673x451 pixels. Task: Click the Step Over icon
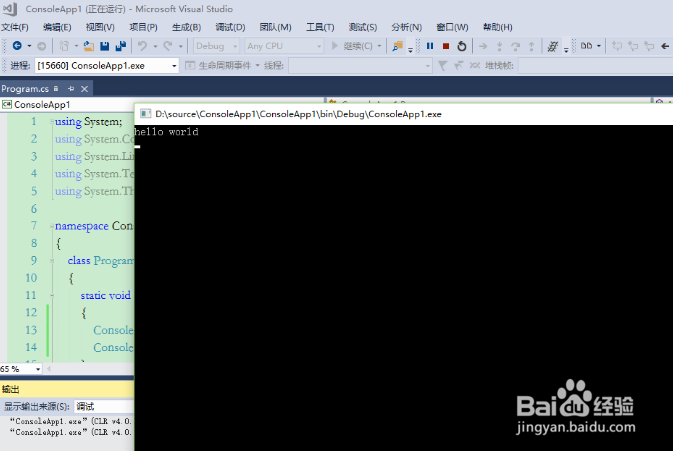[x=515, y=46]
